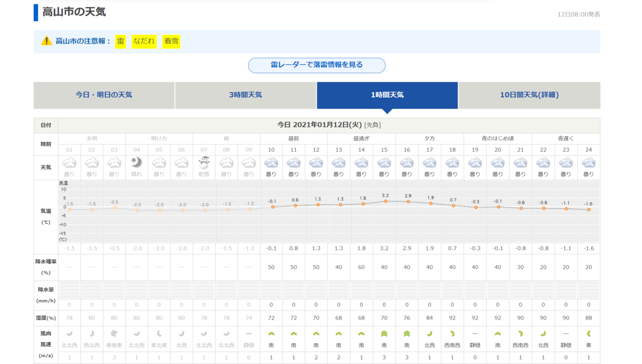642x364 pixels.
Task: Select the なだれ avalanche advisory label
Action: pos(143,41)
